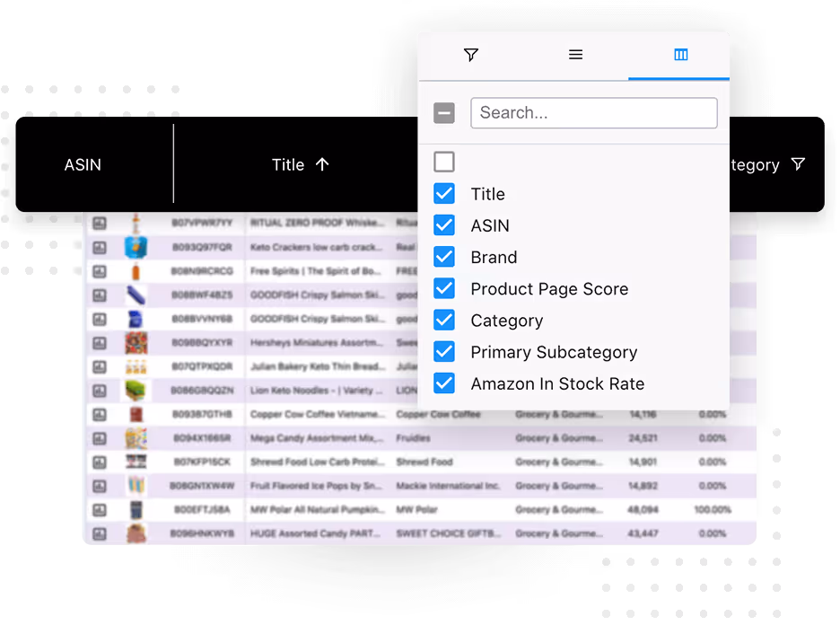Toggle the Brand column checkbox
This screenshot has height=625, width=840.
coord(444,258)
